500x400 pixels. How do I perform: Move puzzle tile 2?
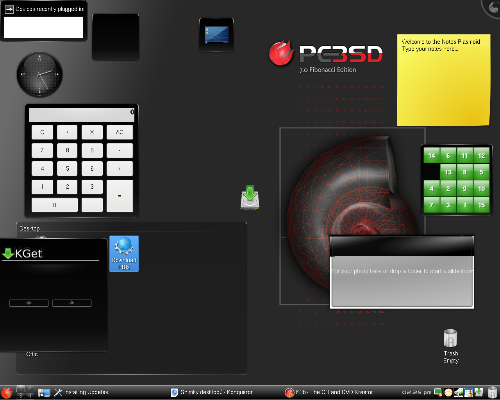pyautogui.click(x=448, y=188)
